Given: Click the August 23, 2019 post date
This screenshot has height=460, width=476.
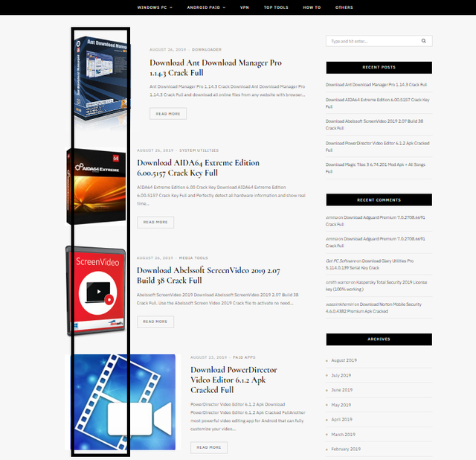Looking at the screenshot, I should tap(208, 357).
